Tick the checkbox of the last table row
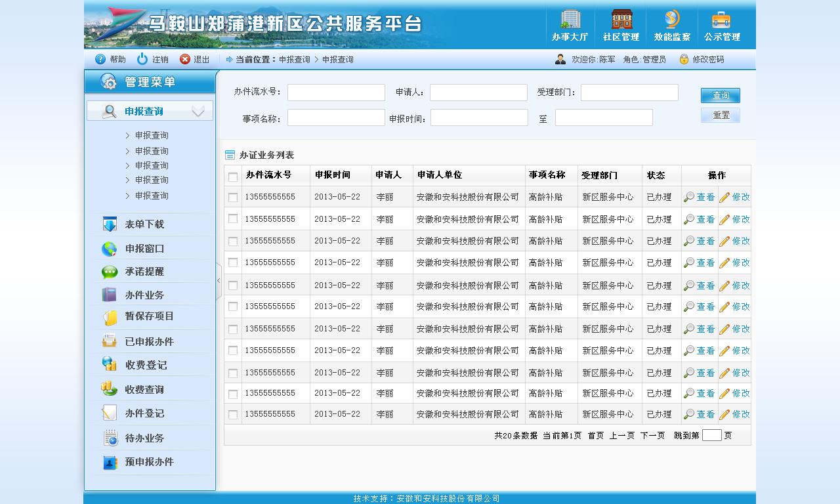This screenshot has width=840, height=504. click(x=233, y=415)
